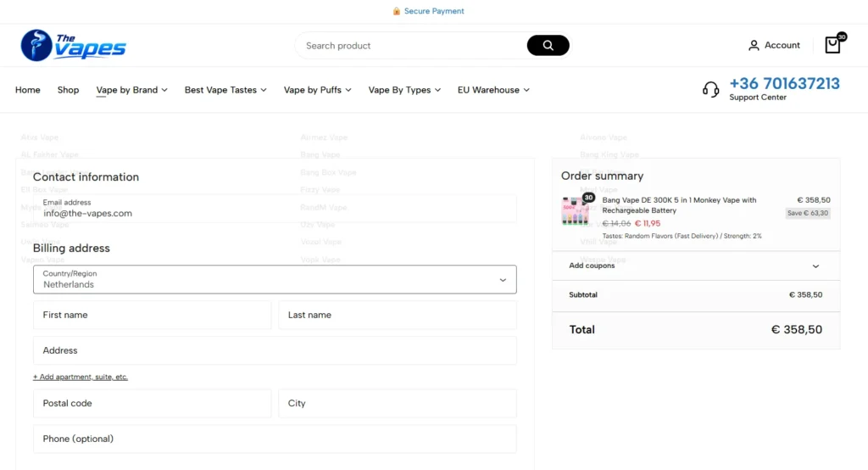Click the Contact information heading
Screen dimensions: 868x470
tap(86, 176)
